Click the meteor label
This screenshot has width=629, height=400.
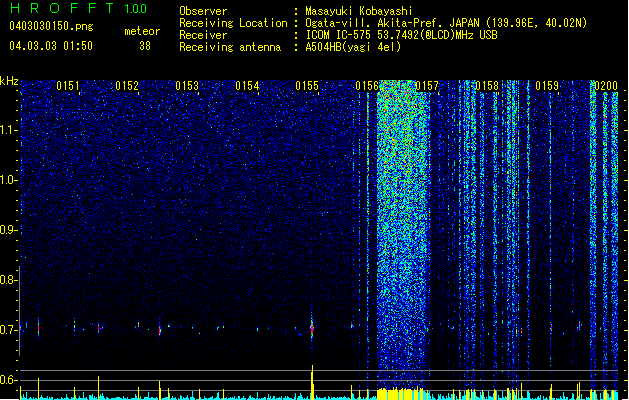click(x=142, y=31)
